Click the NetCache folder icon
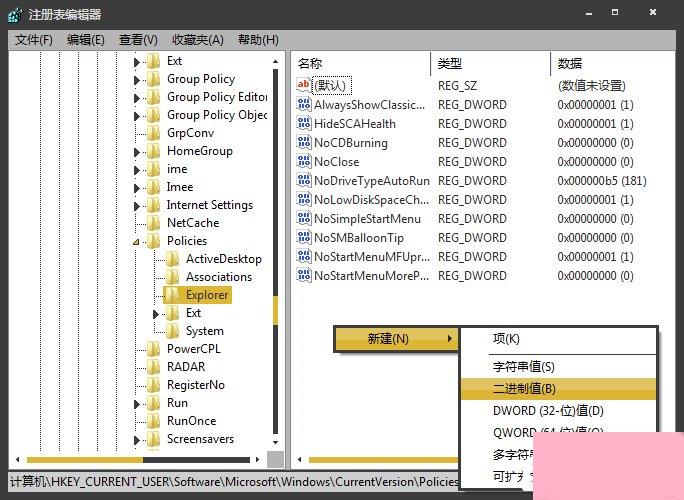Image resolution: width=684 pixels, height=500 pixels. pos(153,223)
